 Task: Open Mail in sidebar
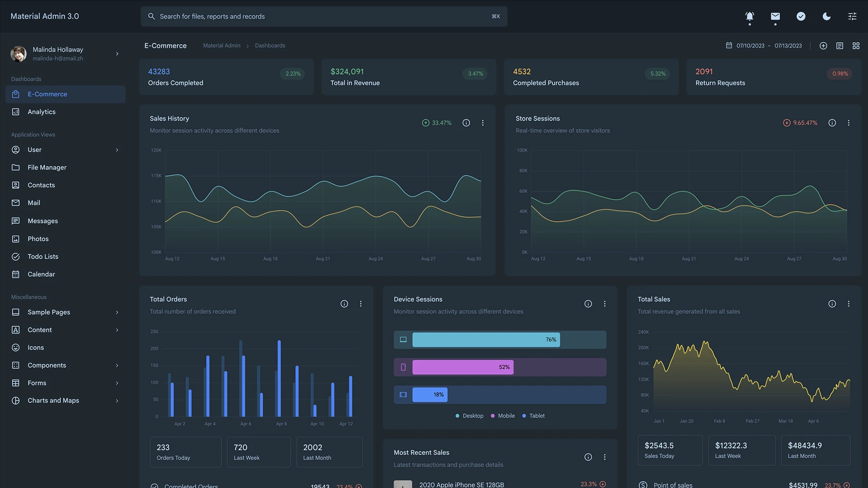tap(66, 203)
